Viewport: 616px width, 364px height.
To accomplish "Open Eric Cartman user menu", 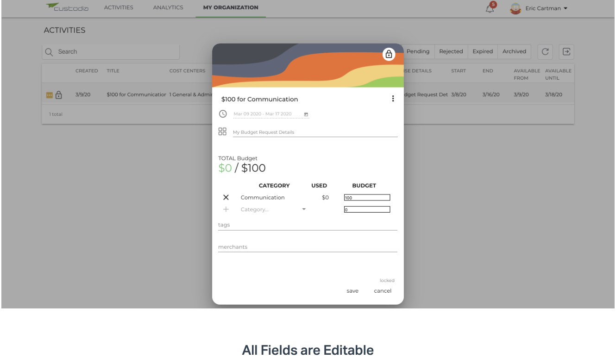I will click(539, 8).
